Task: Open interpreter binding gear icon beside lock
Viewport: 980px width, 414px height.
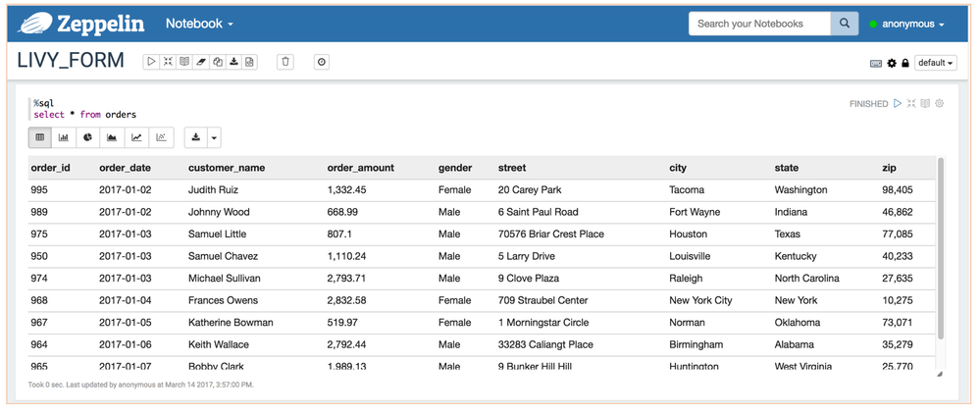Action: pyautogui.click(x=892, y=63)
